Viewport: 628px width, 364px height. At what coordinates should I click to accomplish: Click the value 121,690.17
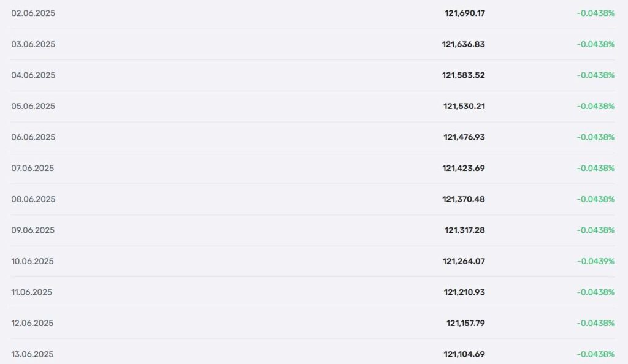465,13
